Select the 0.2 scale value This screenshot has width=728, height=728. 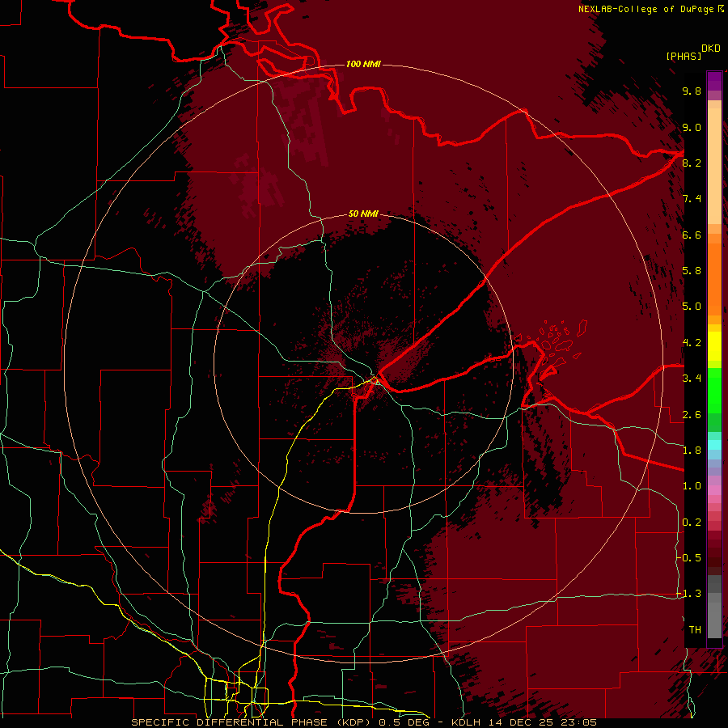click(x=692, y=523)
